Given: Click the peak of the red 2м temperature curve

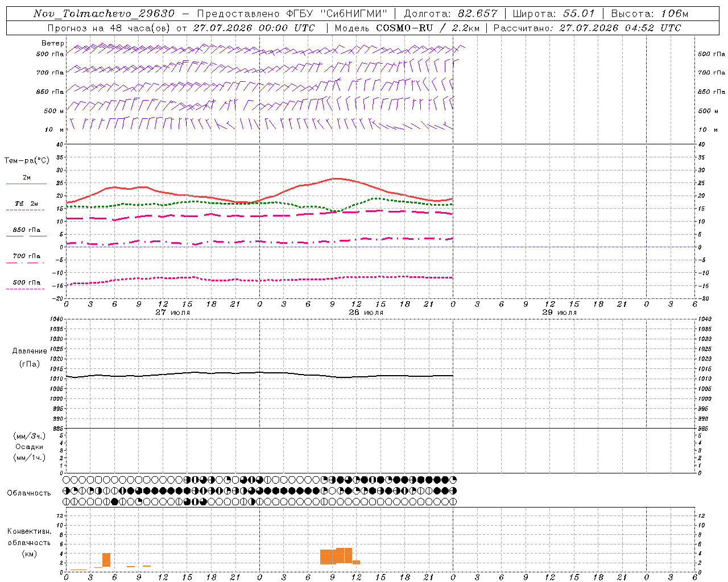Looking at the screenshot, I should (337, 178).
